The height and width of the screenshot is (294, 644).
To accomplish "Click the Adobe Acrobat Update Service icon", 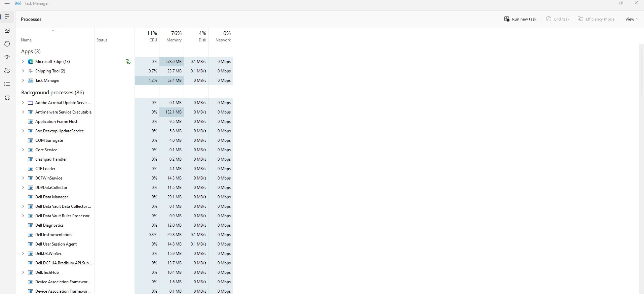I will pyautogui.click(x=31, y=103).
